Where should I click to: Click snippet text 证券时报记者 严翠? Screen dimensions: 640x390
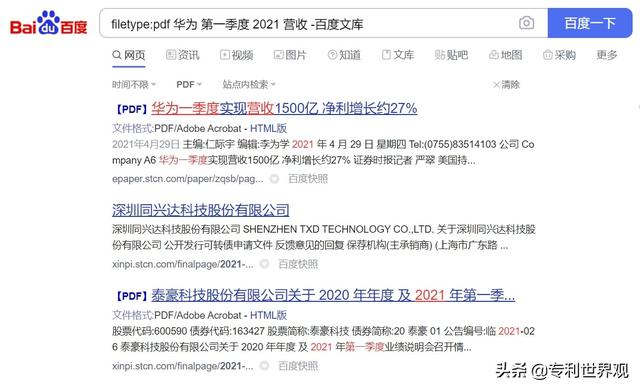(394, 160)
